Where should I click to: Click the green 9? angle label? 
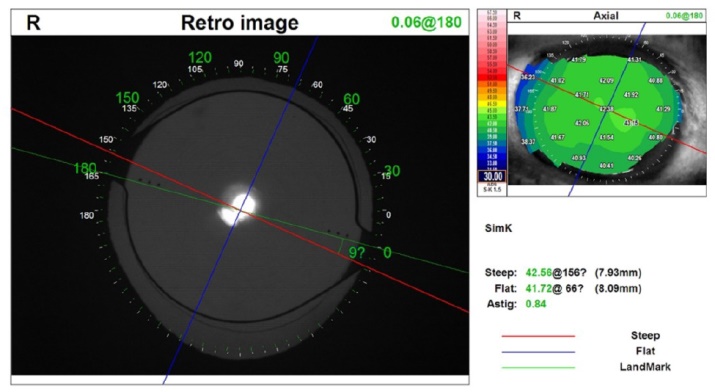tap(357, 253)
